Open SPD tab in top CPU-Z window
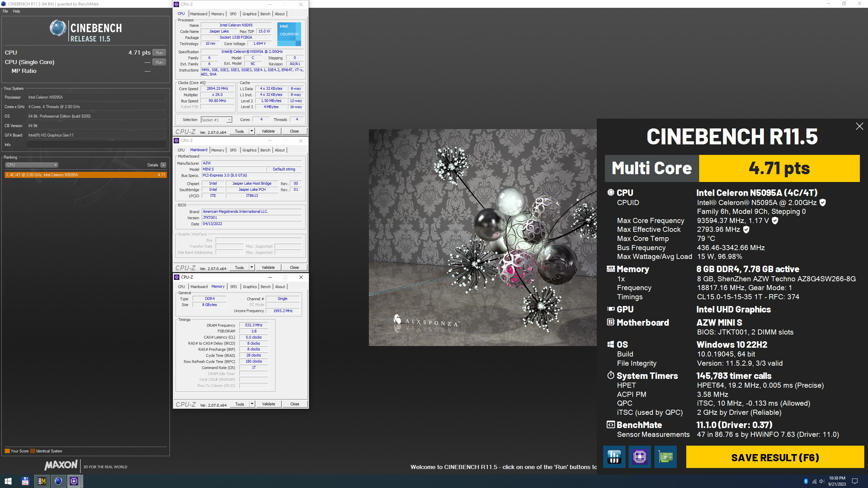Viewport: 868px width, 488px height. (233, 14)
